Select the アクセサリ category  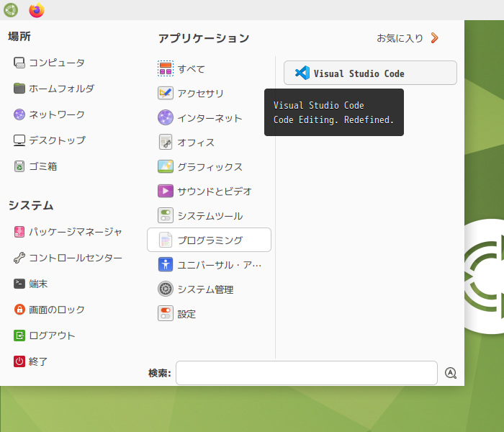[x=209, y=93]
